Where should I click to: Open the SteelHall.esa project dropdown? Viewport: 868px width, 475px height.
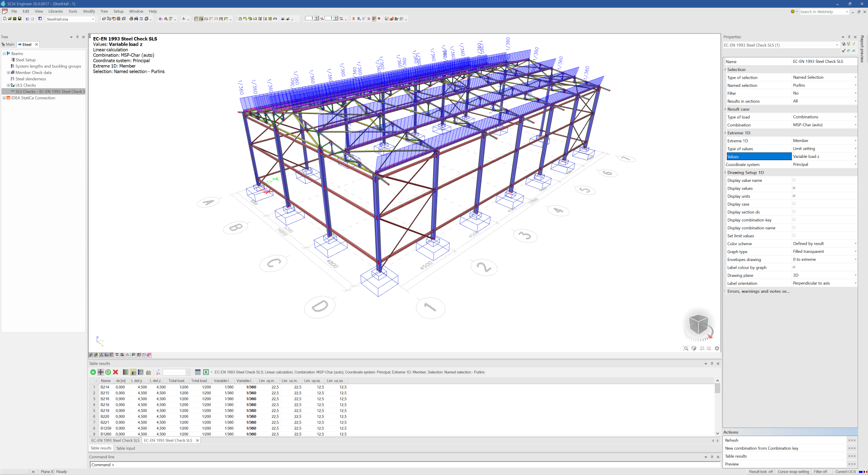pyautogui.click(x=93, y=19)
